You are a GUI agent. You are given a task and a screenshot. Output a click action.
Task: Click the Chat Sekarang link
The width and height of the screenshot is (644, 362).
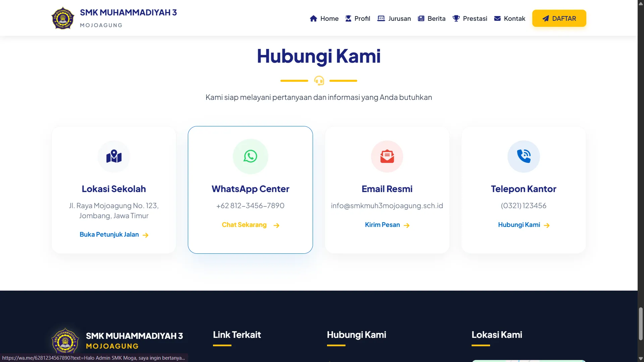pyautogui.click(x=244, y=225)
